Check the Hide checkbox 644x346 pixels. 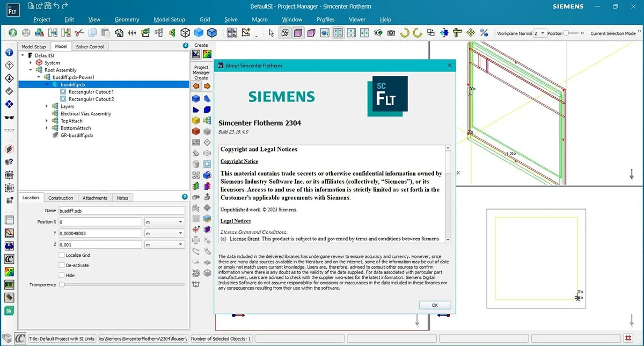coord(62,275)
